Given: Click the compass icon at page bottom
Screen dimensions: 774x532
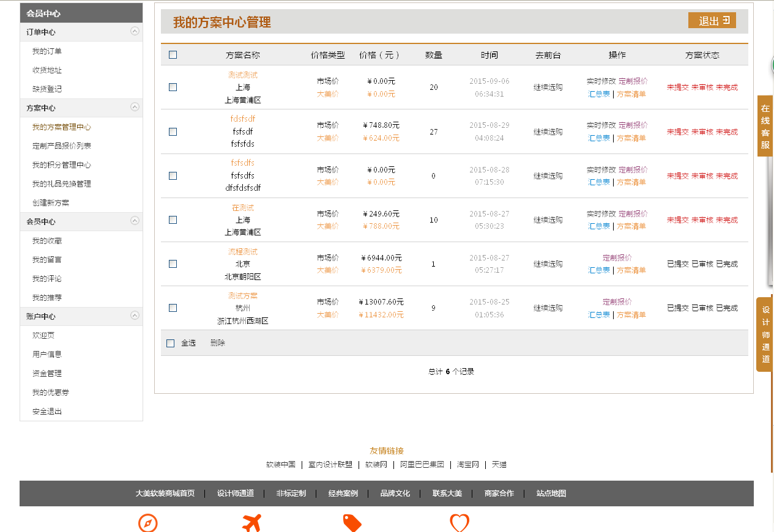Looking at the screenshot, I should click(148, 523).
